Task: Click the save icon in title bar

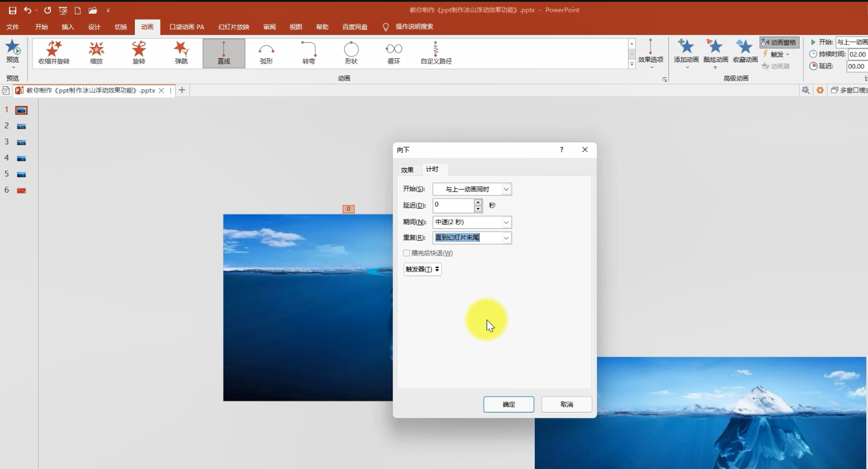Action: pyautogui.click(x=12, y=11)
